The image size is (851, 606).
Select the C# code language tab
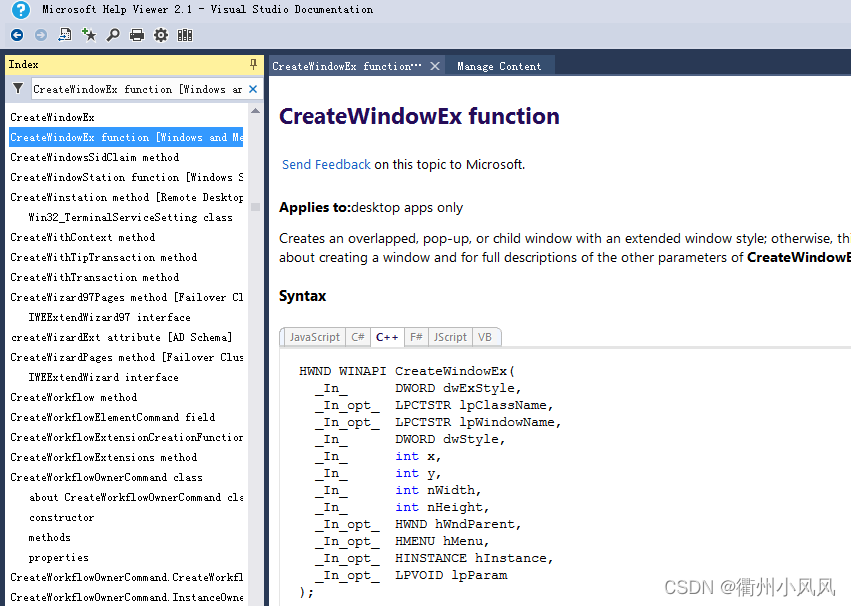(x=358, y=337)
